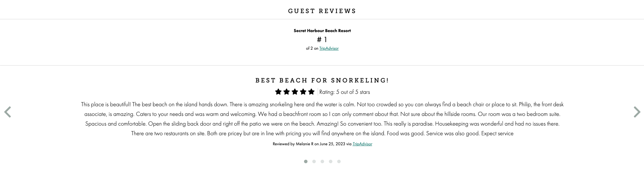Viewport: 644px width, 177px height.
Task: Click the second star in the rating
Action: [287, 92]
